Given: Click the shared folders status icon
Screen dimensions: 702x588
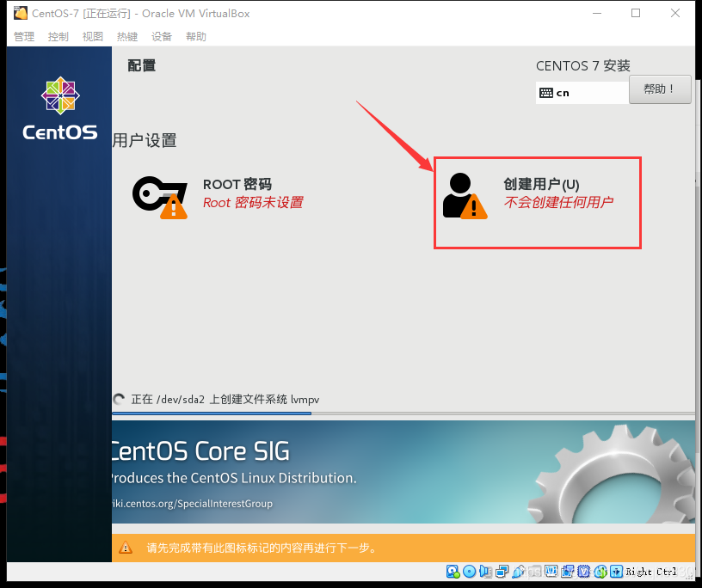Looking at the screenshot, I should [534, 572].
